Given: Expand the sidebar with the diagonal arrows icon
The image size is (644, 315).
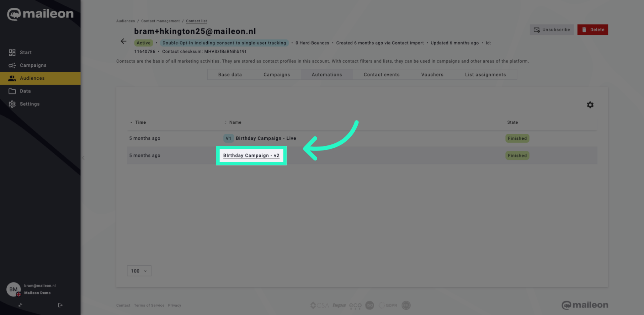Looking at the screenshot, I should (x=20, y=305).
